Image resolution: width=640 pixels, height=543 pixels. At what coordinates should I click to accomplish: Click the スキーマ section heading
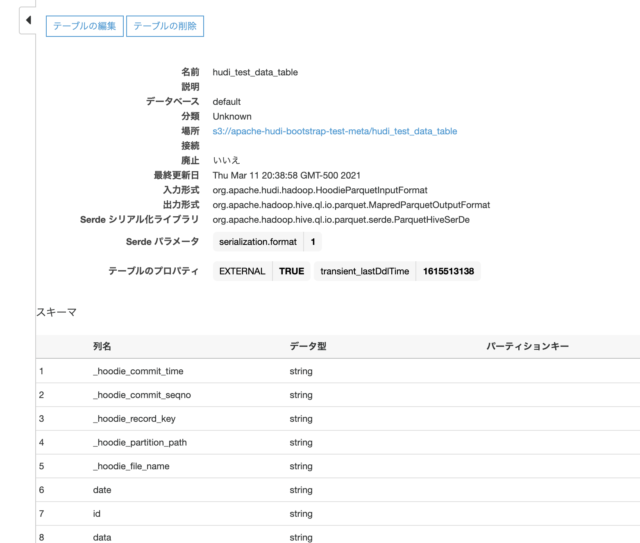click(57, 312)
